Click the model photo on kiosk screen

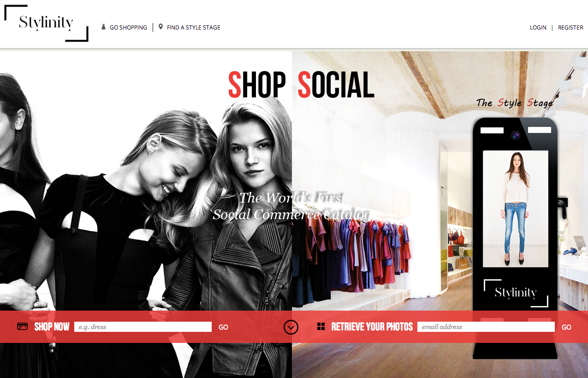[x=516, y=209]
